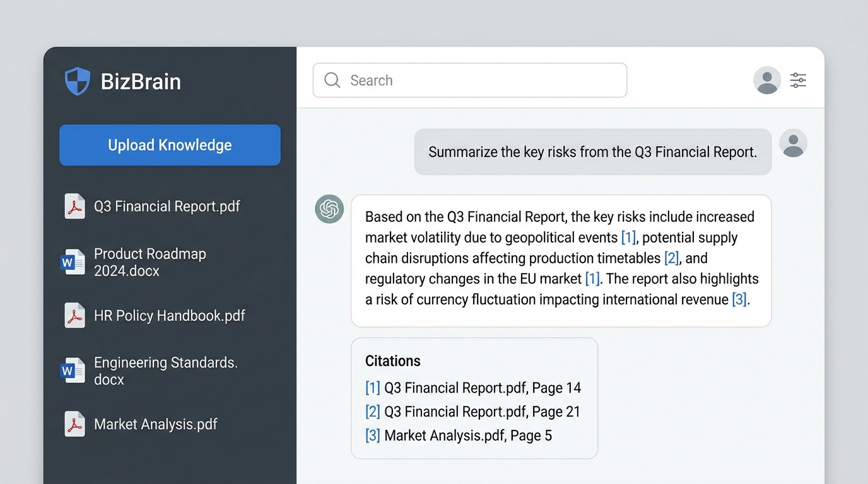Open Market Analysis.pdf in the sidebar list

[x=155, y=424]
